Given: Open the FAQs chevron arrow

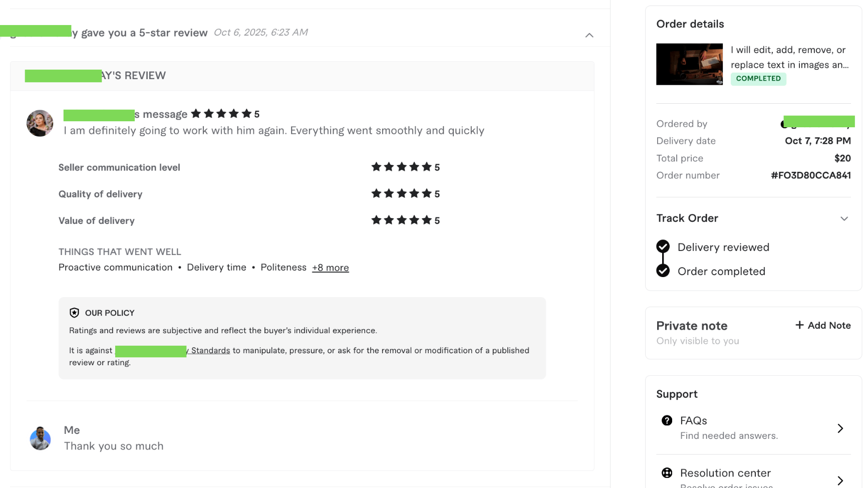Looking at the screenshot, I should point(840,428).
